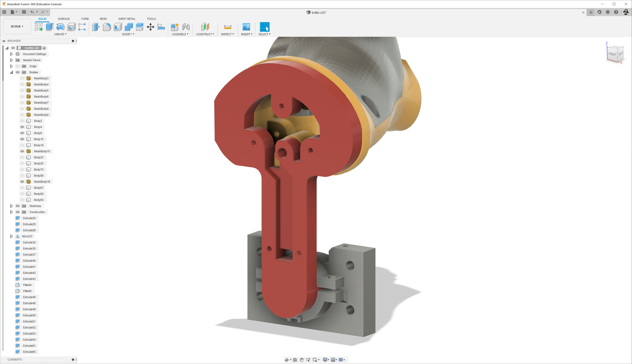
Task: Open the SHEET METAL tab
Action: [127, 19]
